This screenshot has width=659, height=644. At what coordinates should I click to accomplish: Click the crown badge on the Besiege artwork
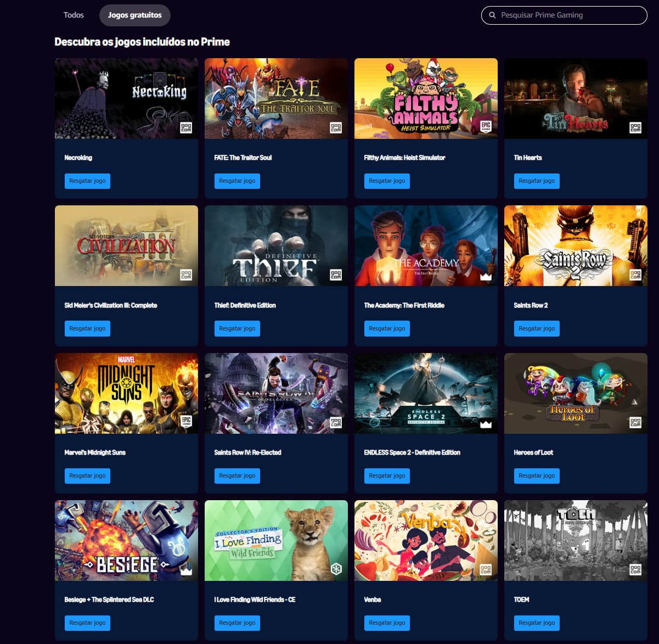[186, 570]
